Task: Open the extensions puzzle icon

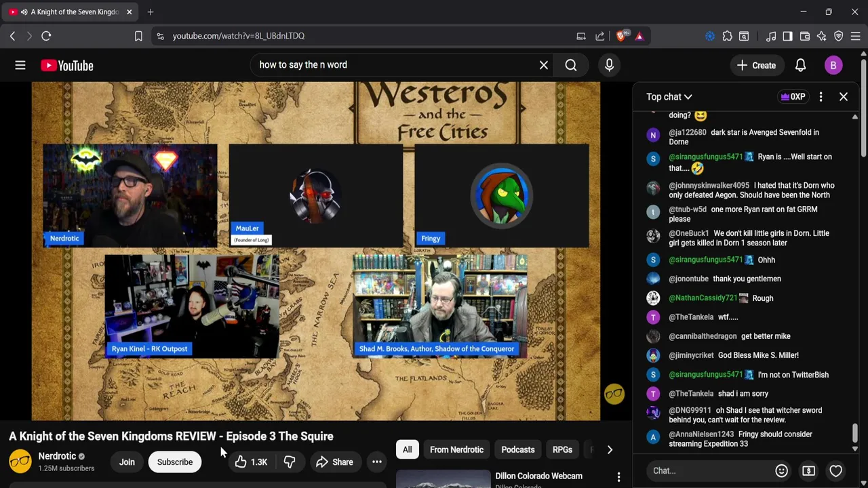Action: (x=728, y=36)
